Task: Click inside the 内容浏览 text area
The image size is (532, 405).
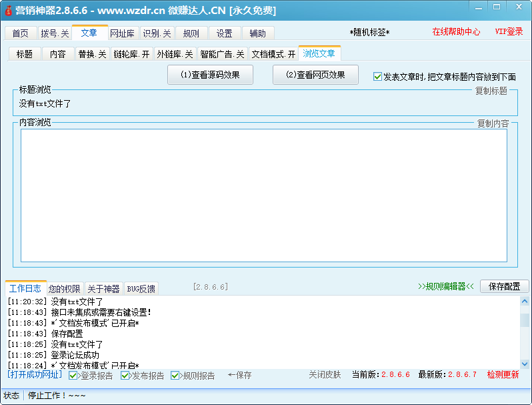Action: pos(264,195)
